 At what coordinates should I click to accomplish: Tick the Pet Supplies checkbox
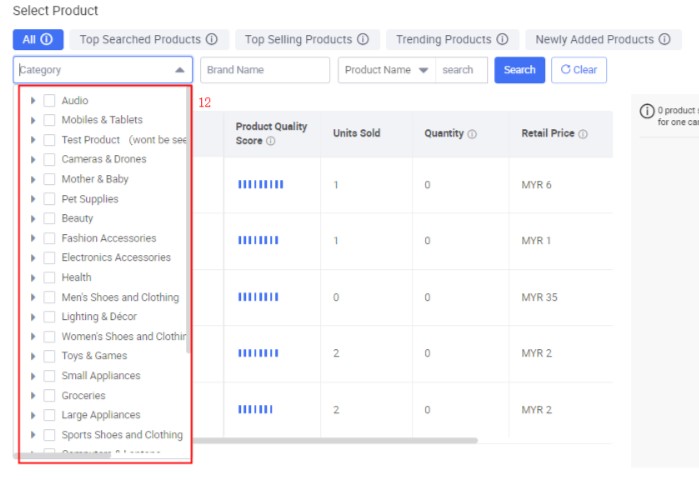[49, 199]
